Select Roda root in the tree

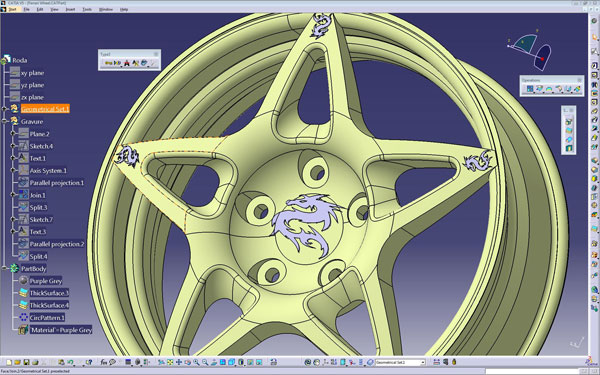(x=20, y=60)
